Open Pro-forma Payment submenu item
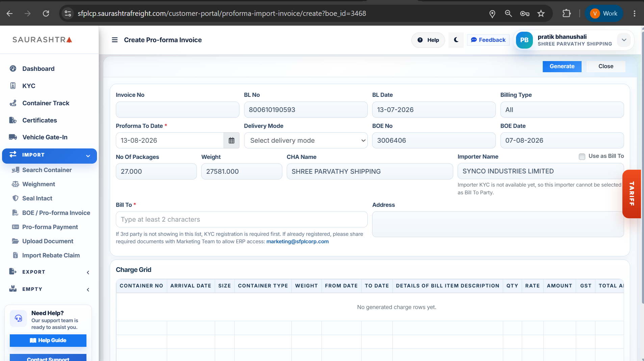Image resolution: width=644 pixels, height=361 pixels. coord(50,227)
